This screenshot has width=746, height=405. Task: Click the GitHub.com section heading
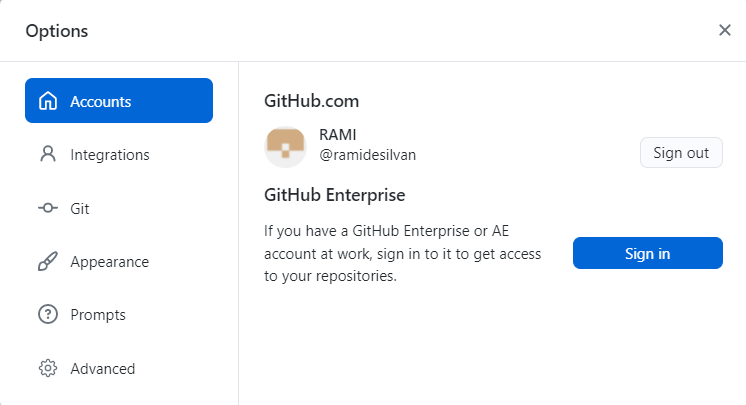(311, 101)
